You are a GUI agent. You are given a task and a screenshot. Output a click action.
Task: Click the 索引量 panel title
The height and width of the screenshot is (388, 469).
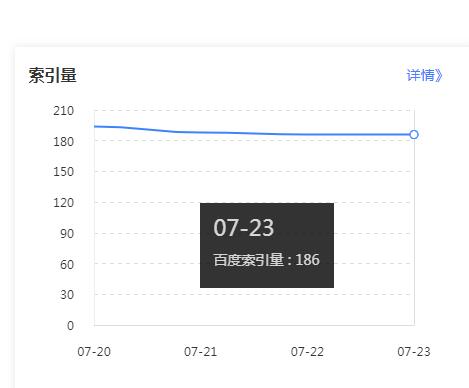click(x=53, y=75)
